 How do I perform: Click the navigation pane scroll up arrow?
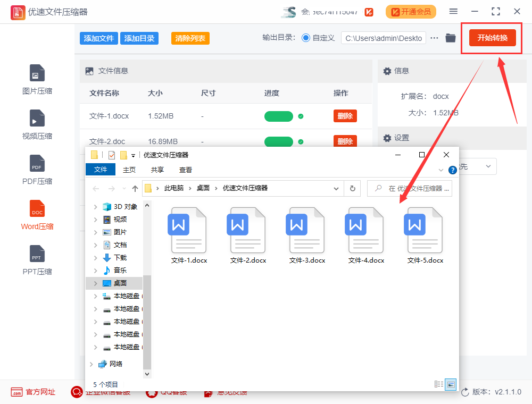point(147,205)
